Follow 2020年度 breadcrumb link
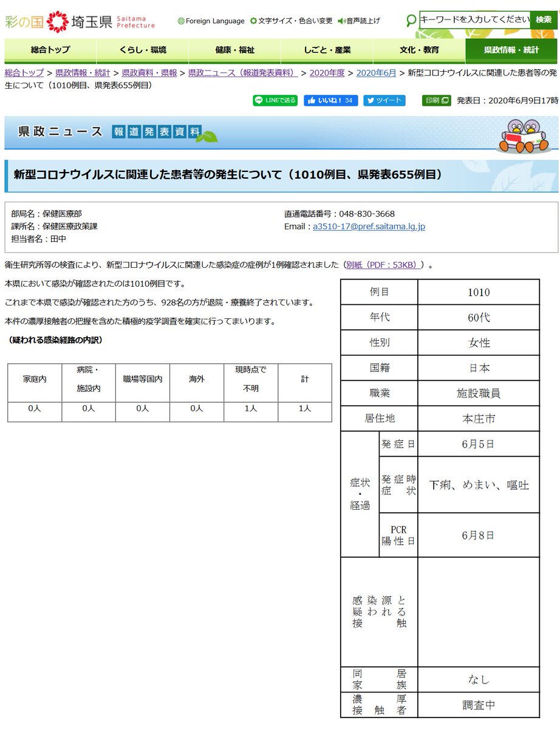 (327, 73)
